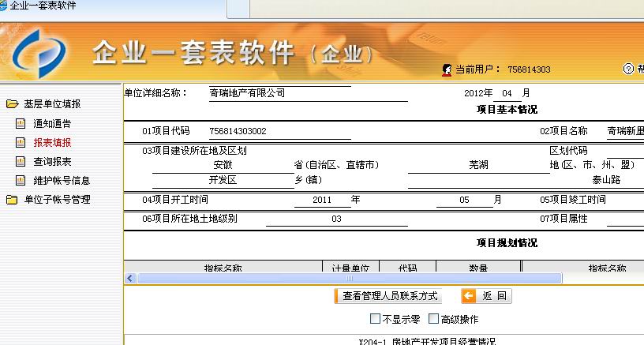
Task: Enable the 高级操作 checkbox
Action: (x=433, y=319)
